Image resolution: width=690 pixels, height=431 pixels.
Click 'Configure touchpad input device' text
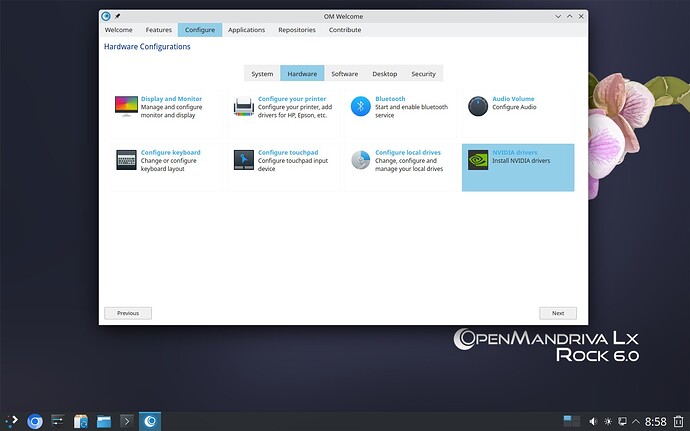[x=293, y=165]
